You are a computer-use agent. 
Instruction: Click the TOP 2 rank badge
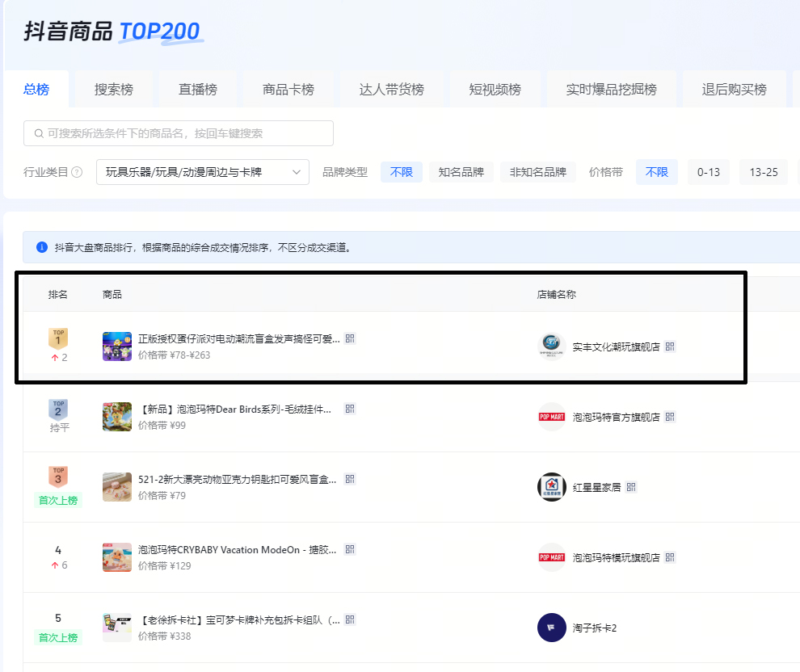[58, 409]
